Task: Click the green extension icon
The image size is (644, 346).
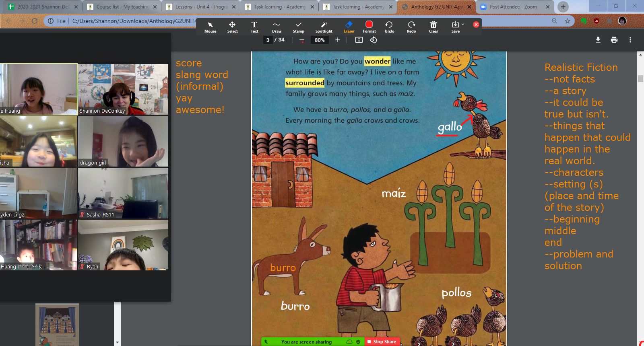Action: [x=584, y=21]
